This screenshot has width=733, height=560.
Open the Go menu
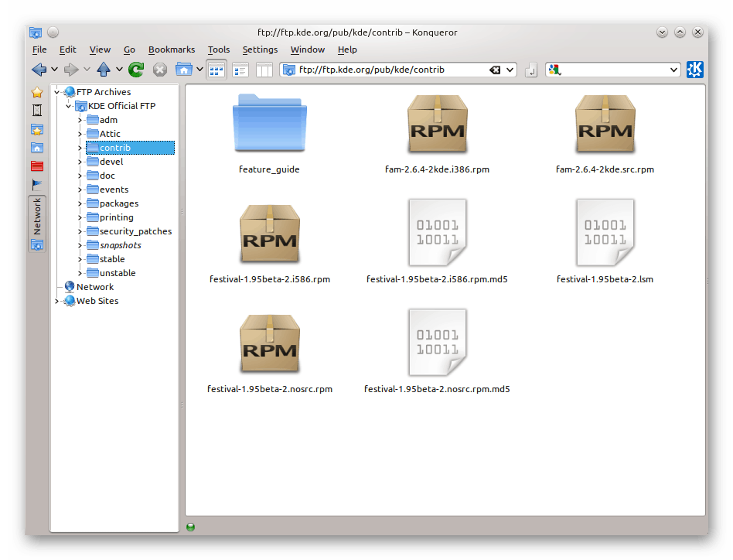pos(129,50)
